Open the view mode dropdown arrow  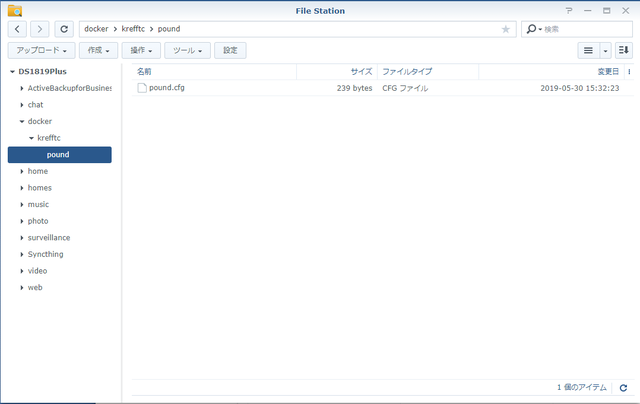[x=605, y=50]
